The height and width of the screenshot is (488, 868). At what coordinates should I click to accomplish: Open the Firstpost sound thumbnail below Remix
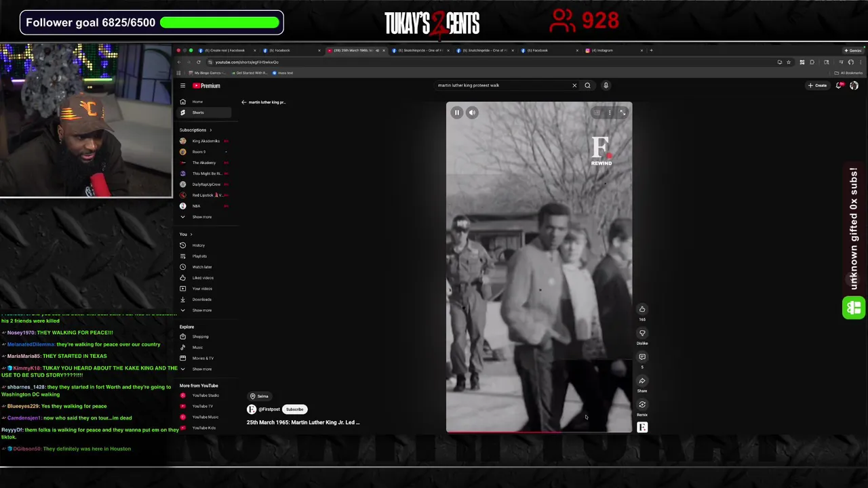click(x=642, y=427)
